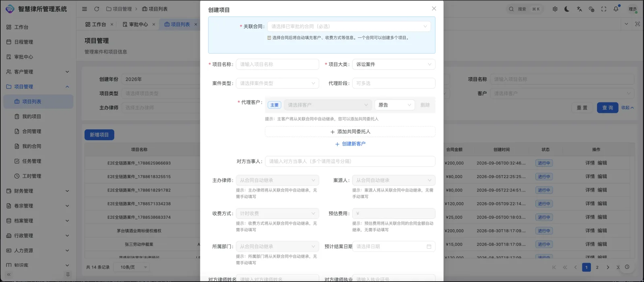Click 编辑 for the ¥15,000 row

point(602,244)
